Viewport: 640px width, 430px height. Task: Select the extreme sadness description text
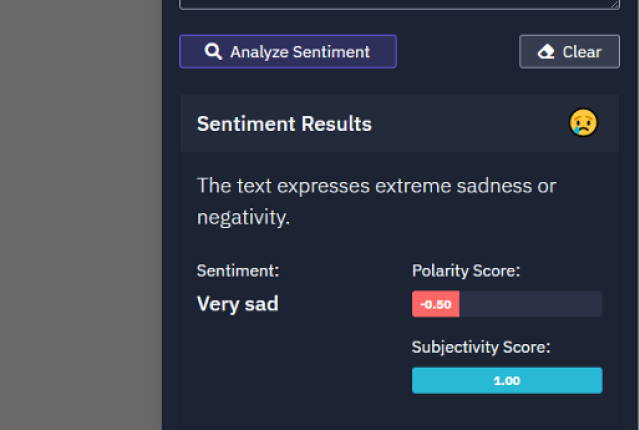tap(376, 201)
